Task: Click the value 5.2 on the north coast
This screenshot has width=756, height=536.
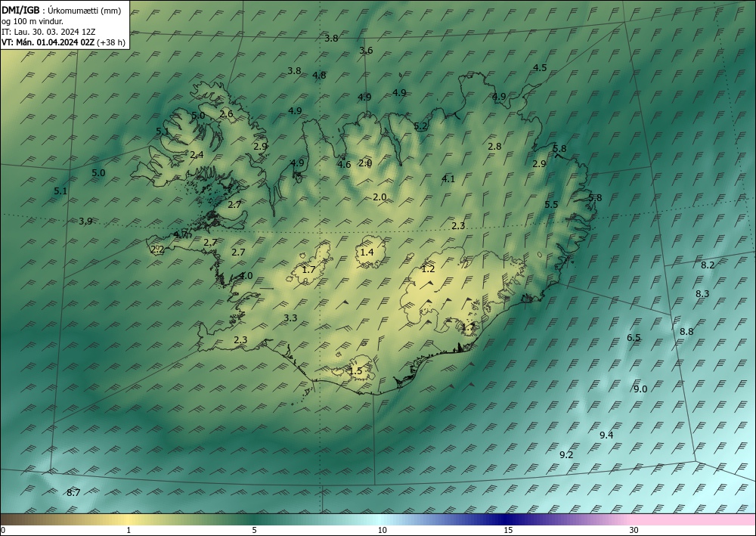Action: click(x=420, y=126)
